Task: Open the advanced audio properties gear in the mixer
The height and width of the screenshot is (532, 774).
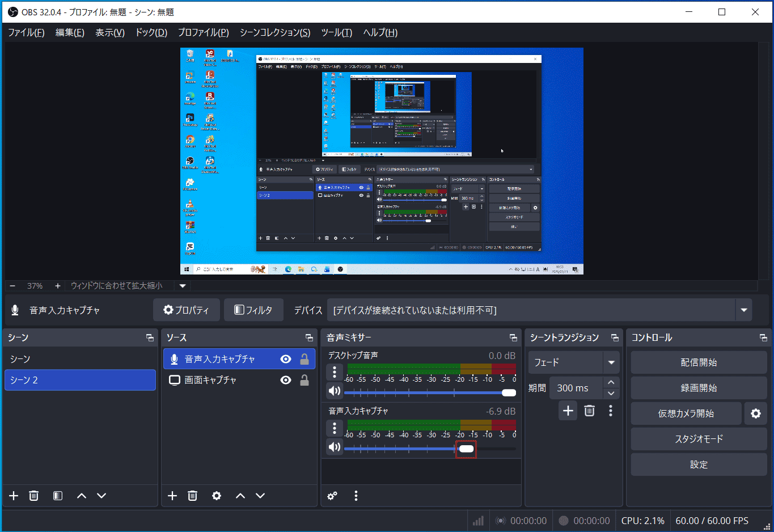Action: point(332,496)
